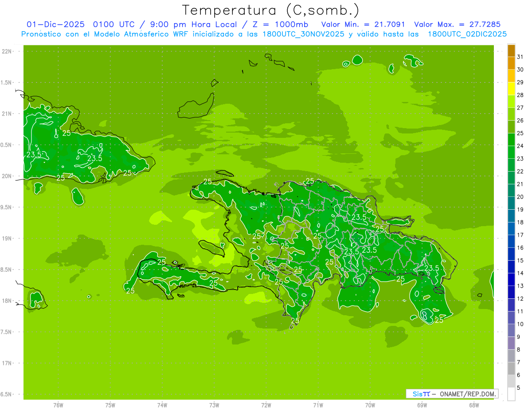Pick the color scale segment between 28 and 29

pyautogui.click(x=511, y=89)
